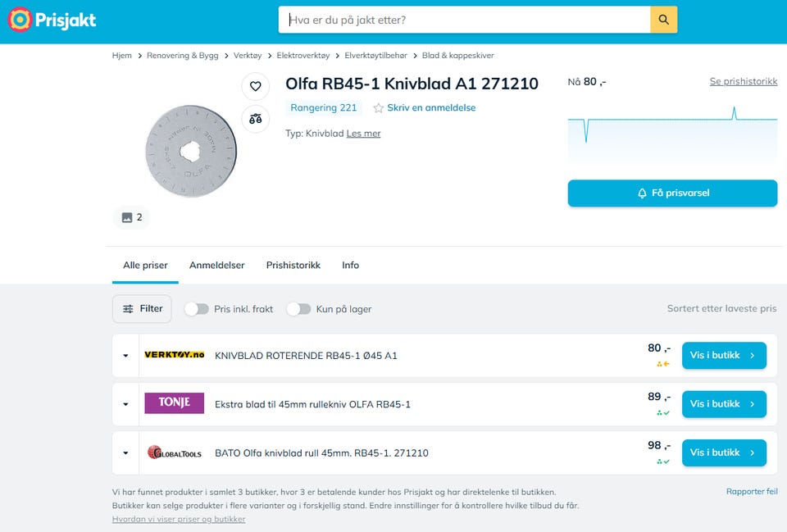Open Elektroverktøy breadcrumb

point(303,55)
